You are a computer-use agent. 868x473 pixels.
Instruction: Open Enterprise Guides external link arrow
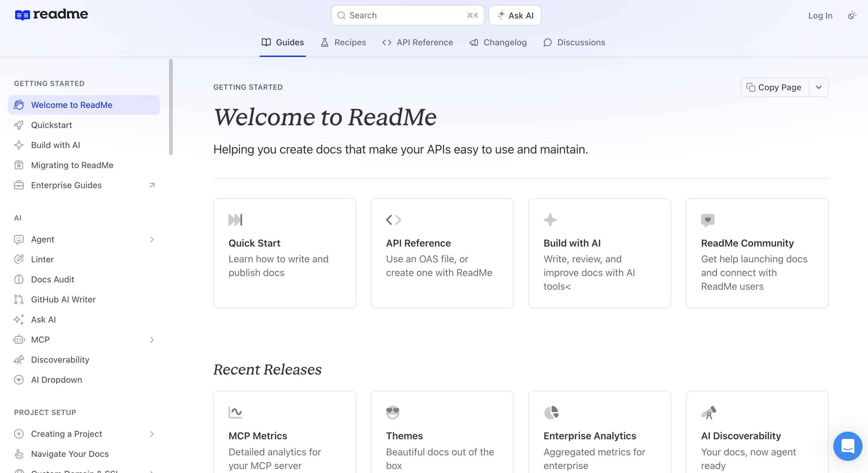tap(152, 185)
